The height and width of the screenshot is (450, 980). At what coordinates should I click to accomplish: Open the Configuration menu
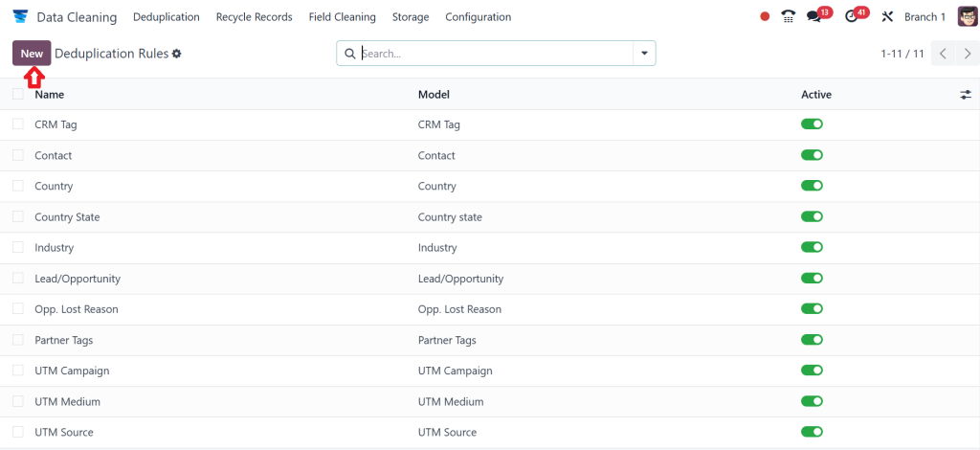click(x=479, y=17)
